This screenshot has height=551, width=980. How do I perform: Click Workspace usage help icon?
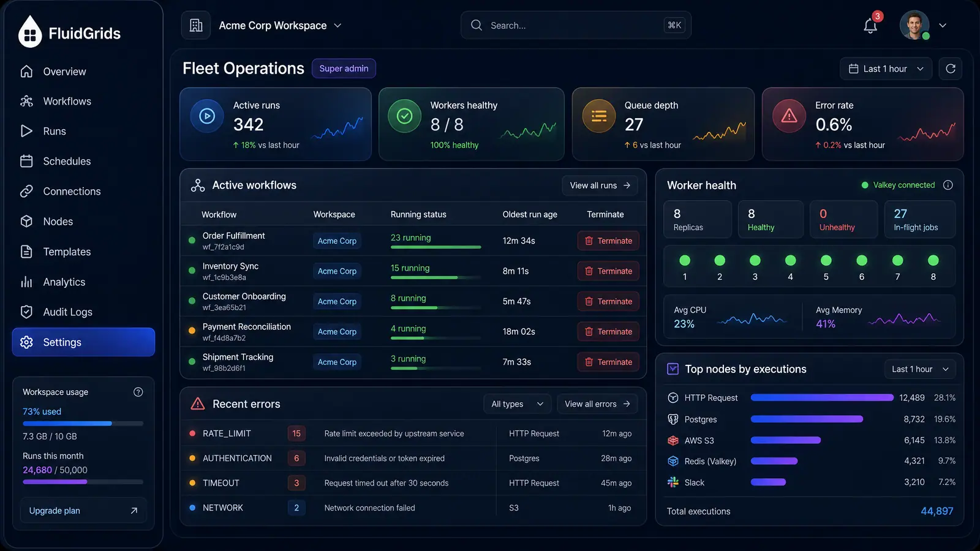coord(138,392)
